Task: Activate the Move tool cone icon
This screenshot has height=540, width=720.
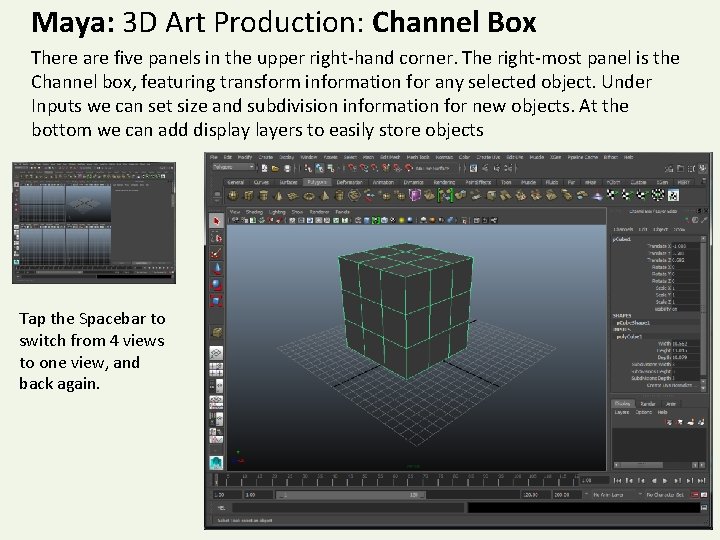Action: point(216,269)
